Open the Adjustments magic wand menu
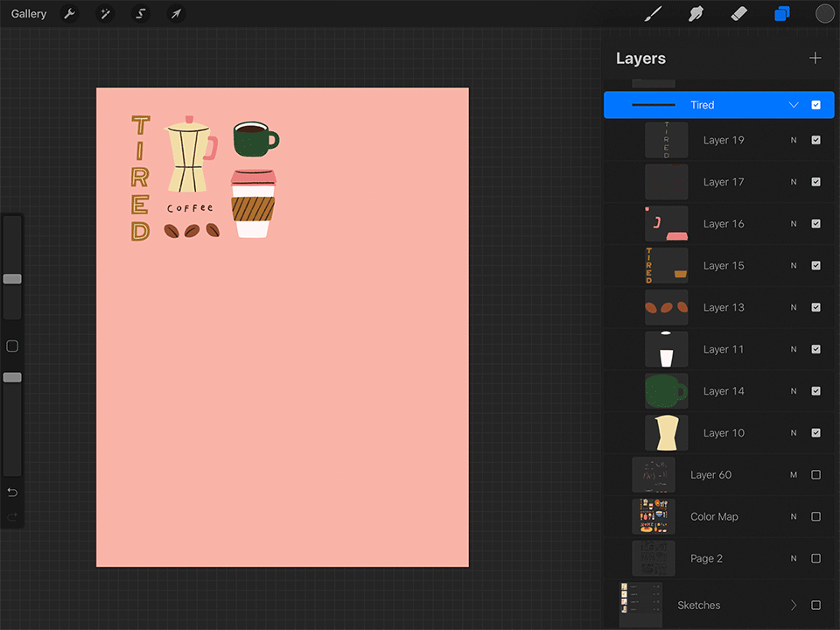The width and height of the screenshot is (840, 630). pos(105,14)
